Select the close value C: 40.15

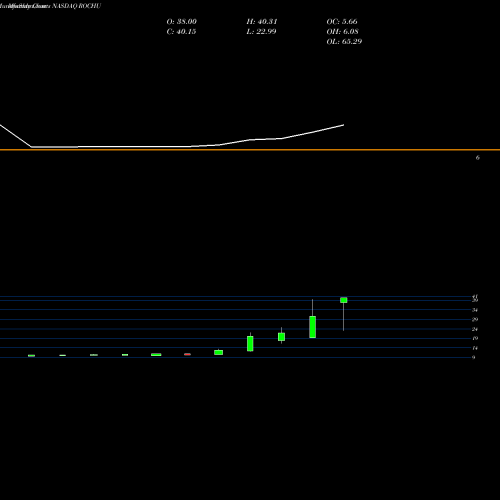[x=181, y=32]
